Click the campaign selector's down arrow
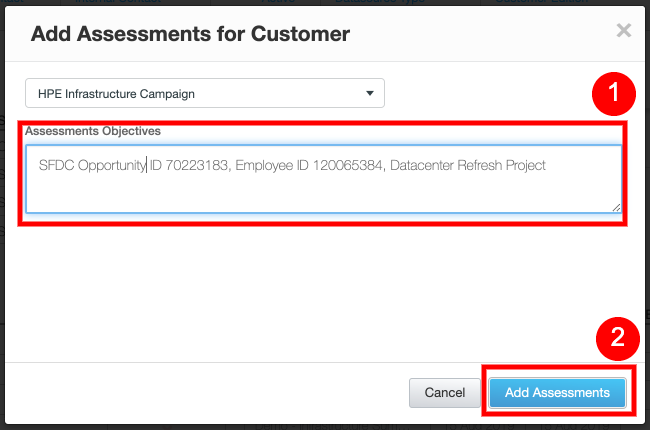The image size is (650, 430). tap(370, 94)
